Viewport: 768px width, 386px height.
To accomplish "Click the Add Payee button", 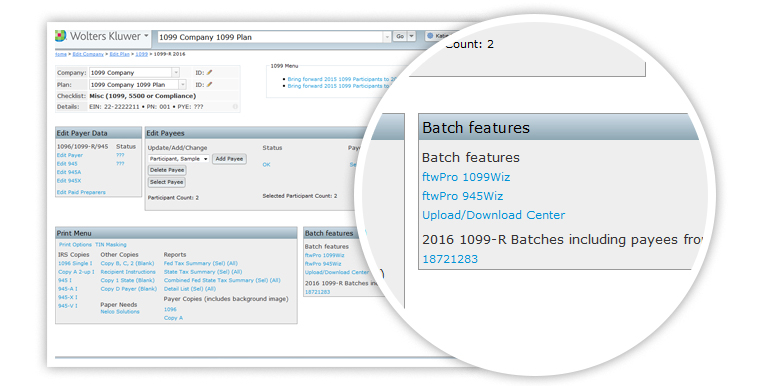I will coord(229,159).
